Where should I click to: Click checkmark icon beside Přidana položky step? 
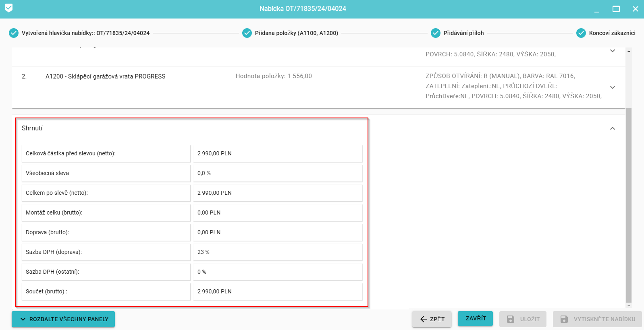(x=247, y=33)
